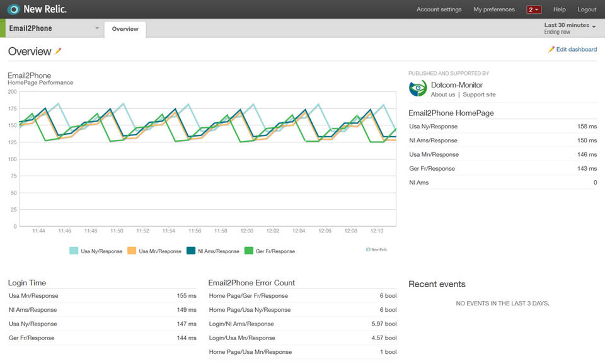Select the Overview tab
The height and width of the screenshot is (364, 605).
pos(125,29)
